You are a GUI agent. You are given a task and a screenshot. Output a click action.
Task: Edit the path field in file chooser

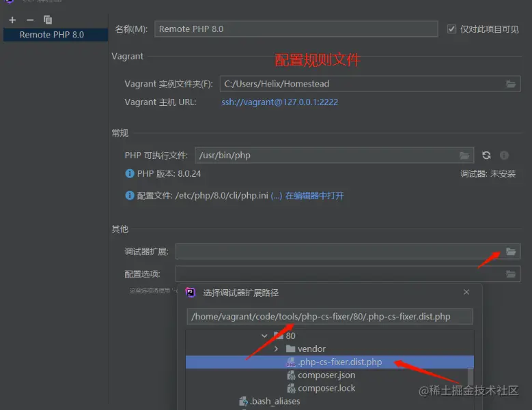pyautogui.click(x=329, y=317)
